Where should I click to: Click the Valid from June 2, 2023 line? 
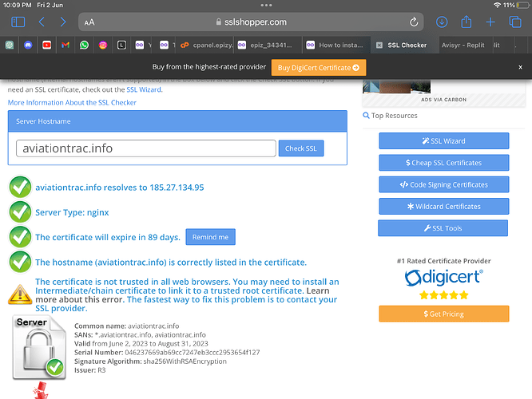coord(141,344)
